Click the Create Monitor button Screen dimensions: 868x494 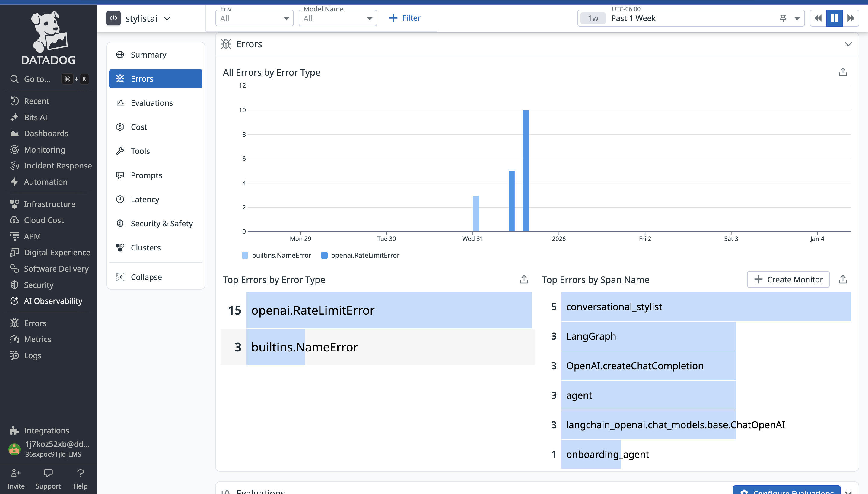click(788, 279)
